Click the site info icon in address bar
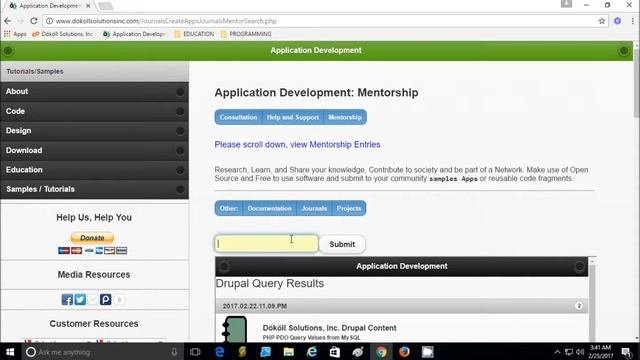 (49, 21)
